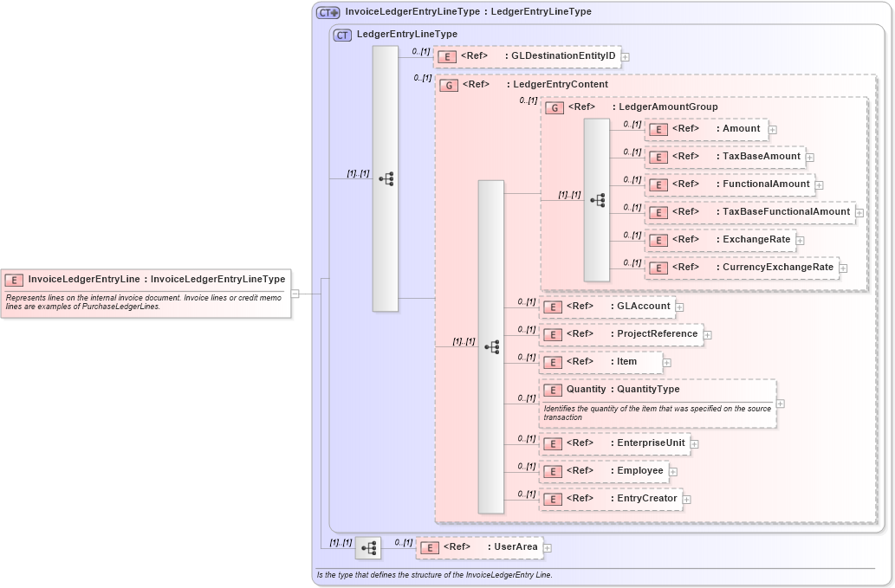Select the ProjectReference element node
The height and width of the screenshot is (588, 895).
pyautogui.click(x=620, y=334)
